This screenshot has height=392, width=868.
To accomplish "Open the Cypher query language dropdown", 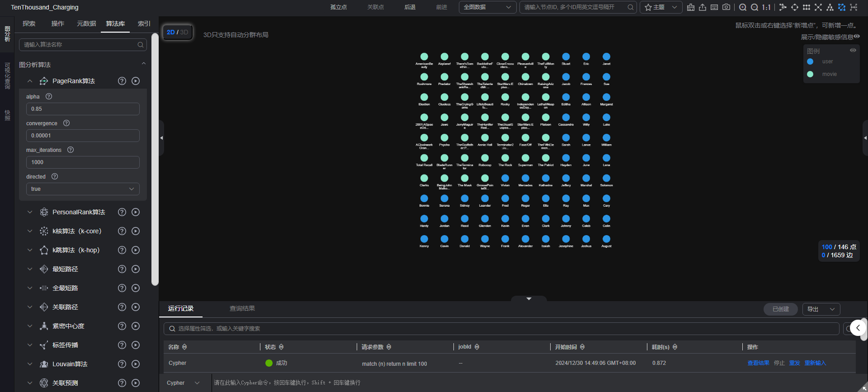I will [183, 383].
